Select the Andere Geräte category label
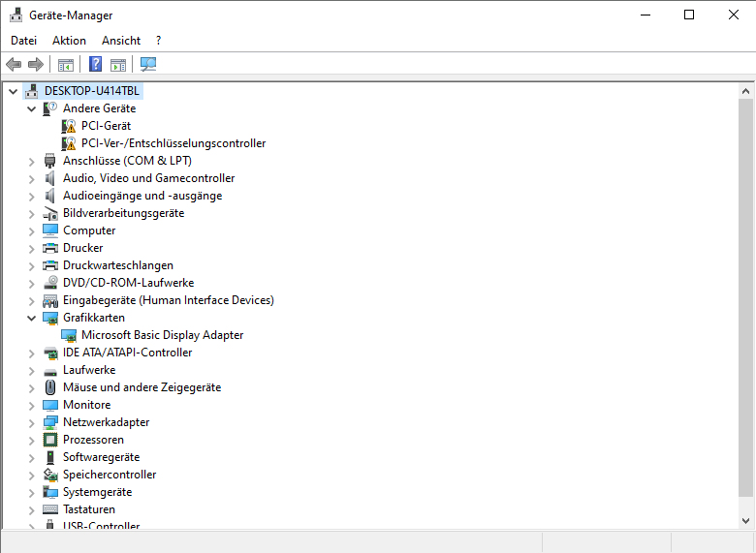Screen dimensions: 756x553 [99, 108]
